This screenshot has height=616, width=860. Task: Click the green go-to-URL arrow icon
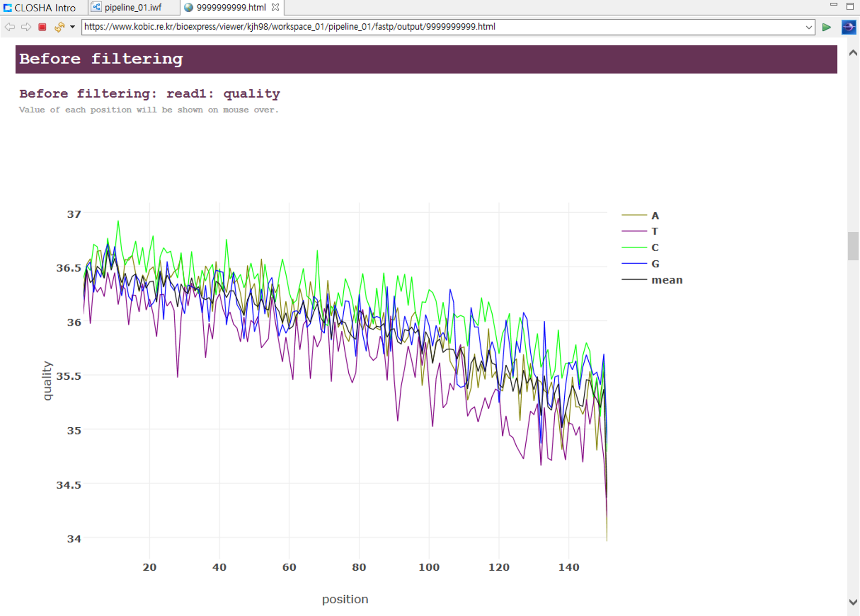(826, 27)
